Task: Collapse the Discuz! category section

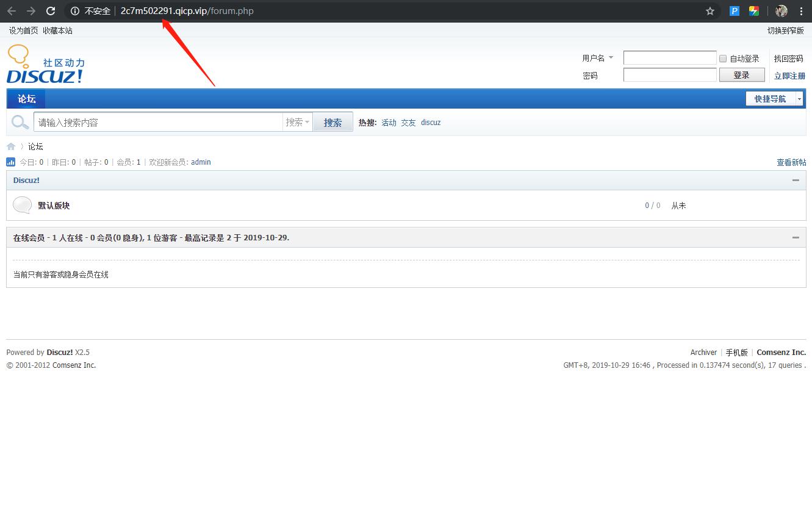Action: (796, 181)
